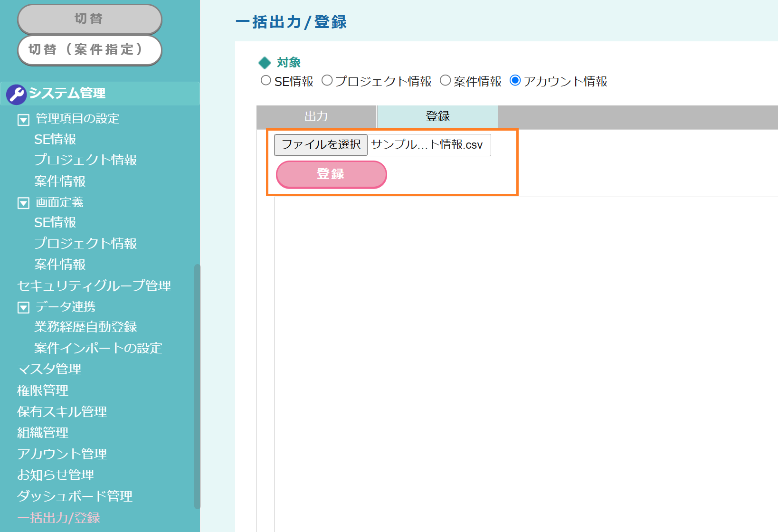Select the SE情報 radio button
778x532 pixels.
tap(266, 81)
